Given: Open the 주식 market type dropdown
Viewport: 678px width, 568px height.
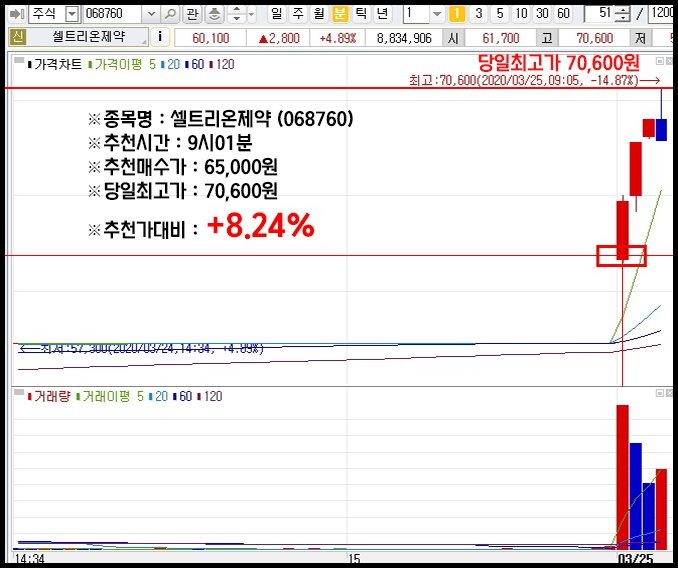Looking at the screenshot, I should coord(72,14).
